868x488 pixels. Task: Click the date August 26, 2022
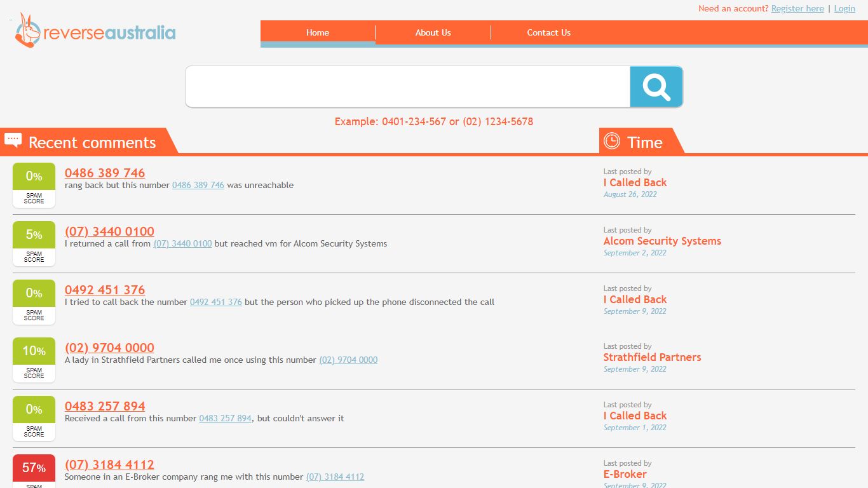630,194
